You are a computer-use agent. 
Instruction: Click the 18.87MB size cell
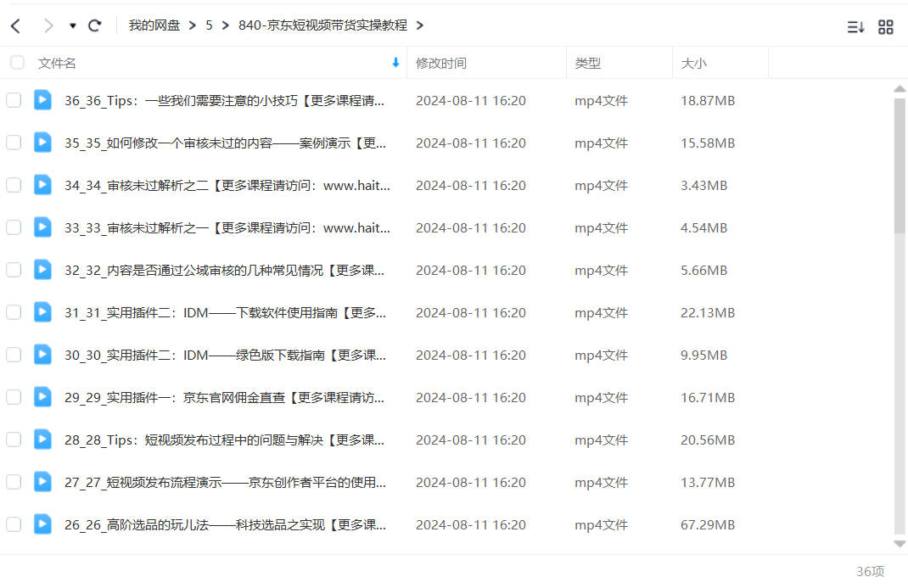[708, 101]
